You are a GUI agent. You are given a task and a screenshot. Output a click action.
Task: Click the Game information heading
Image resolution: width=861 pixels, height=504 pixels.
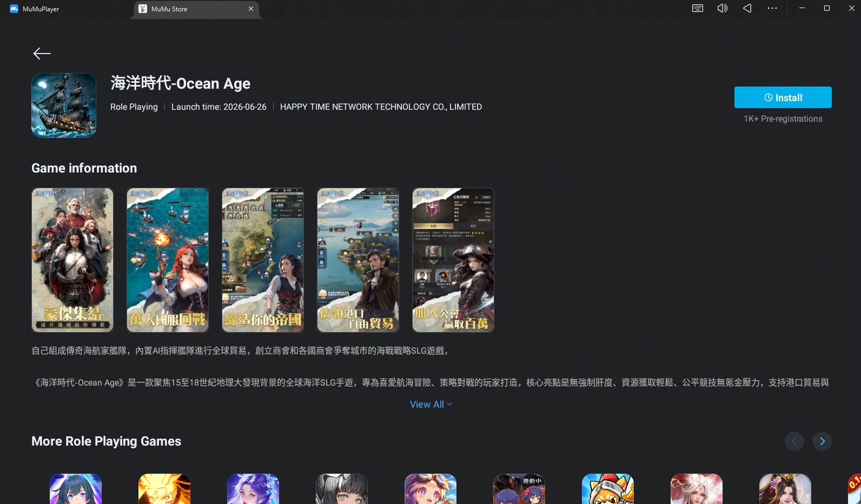(84, 168)
